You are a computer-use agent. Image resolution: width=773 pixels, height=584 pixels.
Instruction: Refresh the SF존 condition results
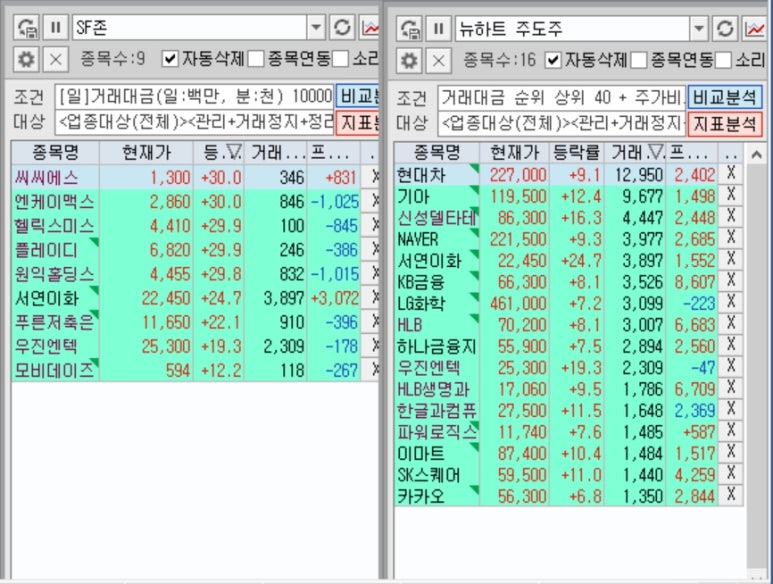point(342,27)
